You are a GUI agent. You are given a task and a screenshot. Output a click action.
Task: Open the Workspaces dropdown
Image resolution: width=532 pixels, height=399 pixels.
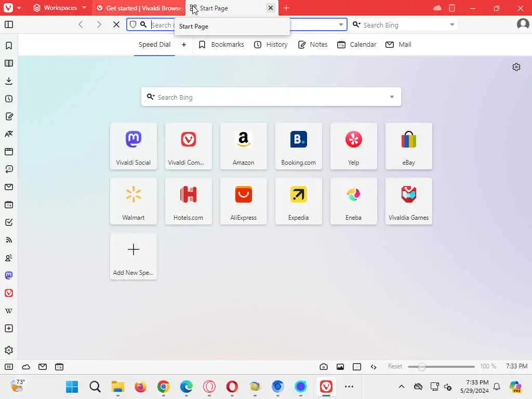60,7
